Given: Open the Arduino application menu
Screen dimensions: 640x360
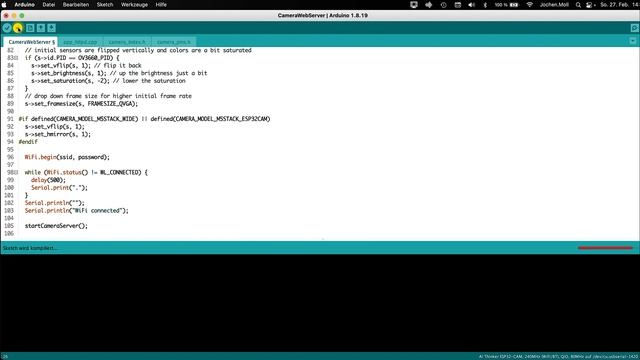Looking at the screenshot, I should click(x=24, y=5).
